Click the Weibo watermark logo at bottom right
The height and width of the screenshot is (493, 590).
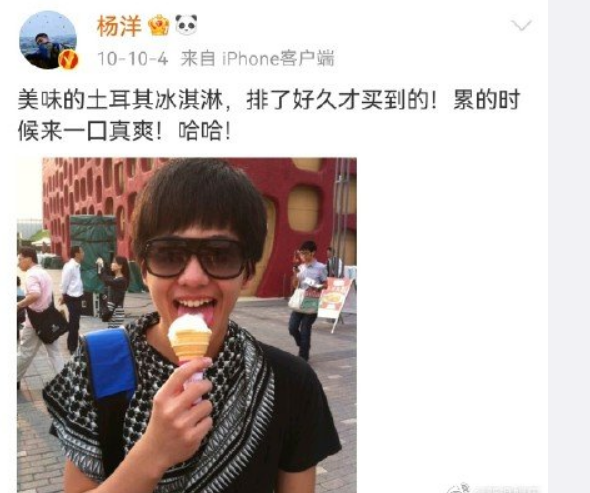coord(494,488)
